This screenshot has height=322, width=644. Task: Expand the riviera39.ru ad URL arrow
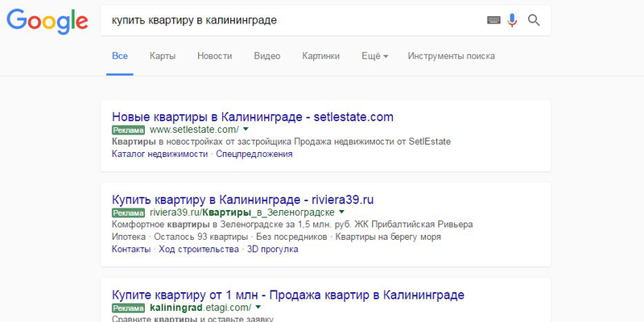coord(341,212)
